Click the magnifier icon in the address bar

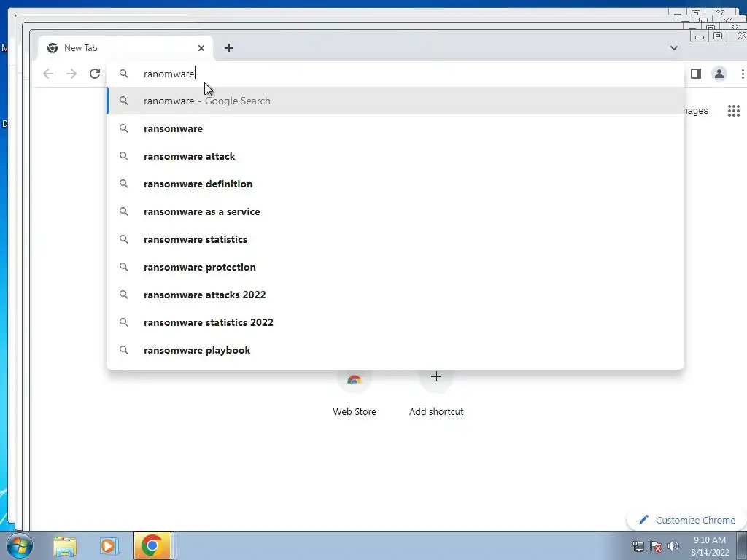(124, 74)
